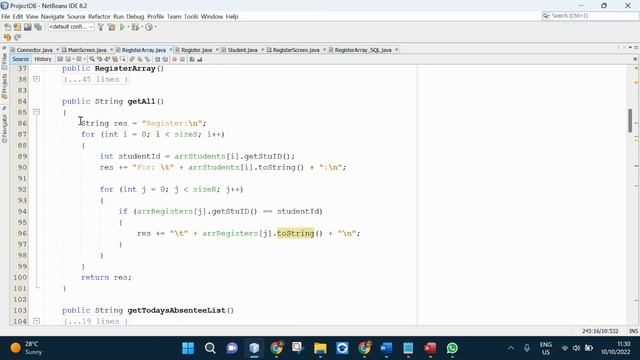Open WhatsApp from the taskbar
Viewport: 640px width, 360px height.
pos(452,348)
